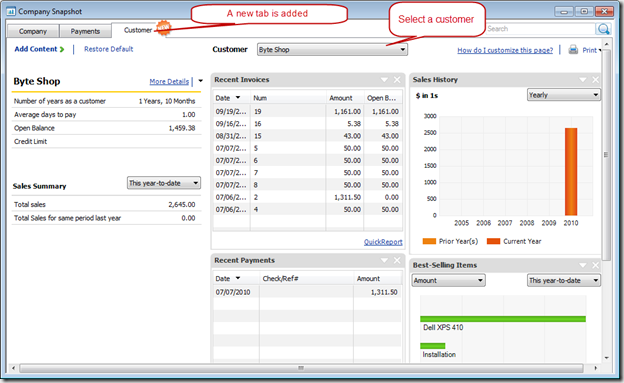Collapse the Recent Payments panel
Viewport: 624px width, 383px height.
pyautogui.click(x=384, y=260)
